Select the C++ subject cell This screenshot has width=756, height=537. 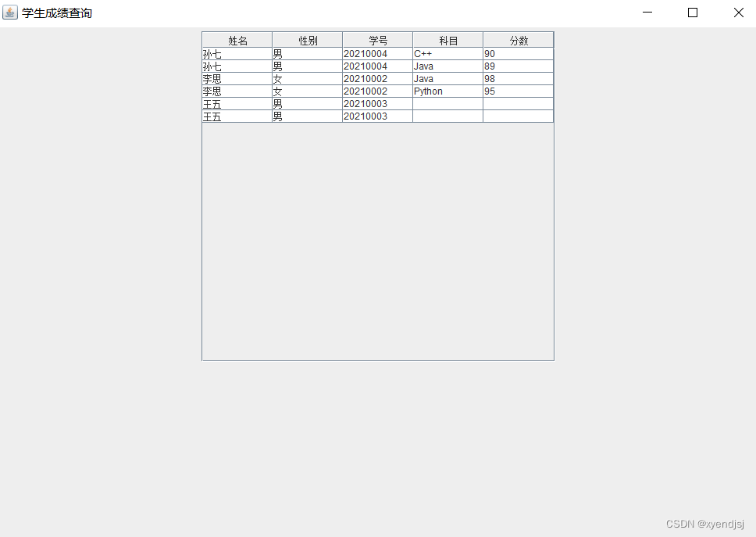[448, 54]
